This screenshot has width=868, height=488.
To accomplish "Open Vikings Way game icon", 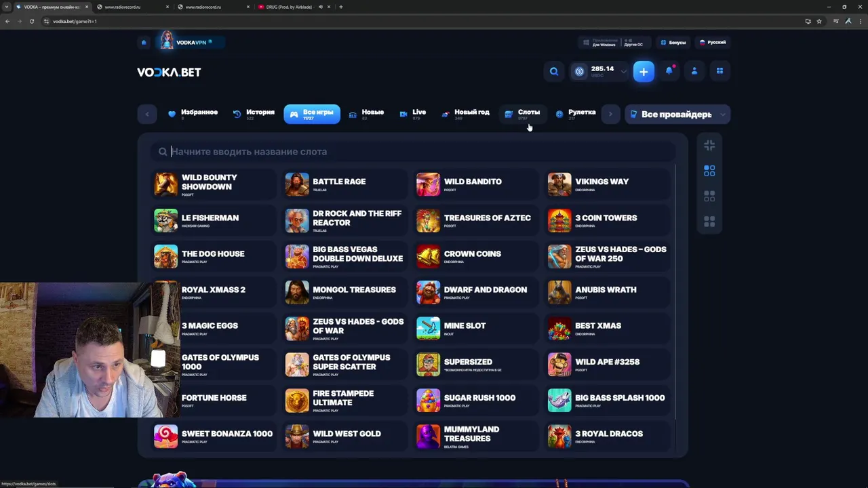I will [559, 184].
